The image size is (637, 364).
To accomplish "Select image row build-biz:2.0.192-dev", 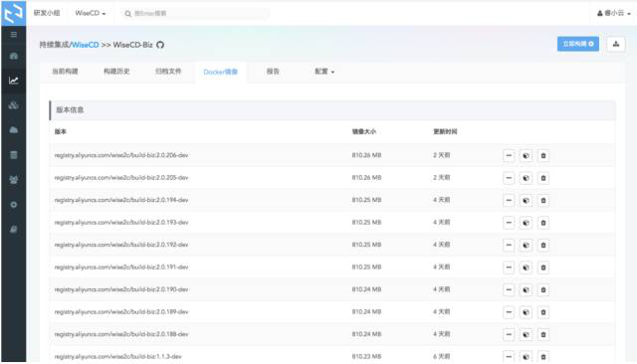I will click(332, 245).
